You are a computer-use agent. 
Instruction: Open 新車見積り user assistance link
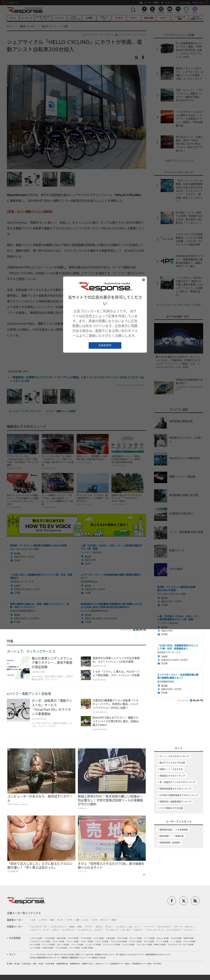164,836
